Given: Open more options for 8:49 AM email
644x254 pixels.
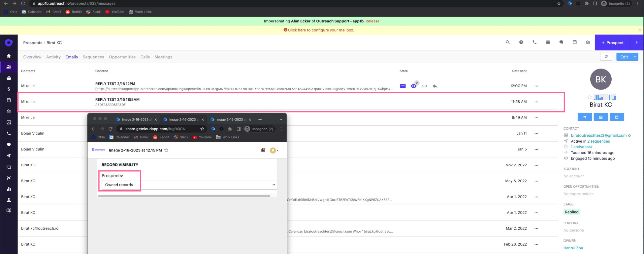Looking at the screenshot, I should click(536, 118).
